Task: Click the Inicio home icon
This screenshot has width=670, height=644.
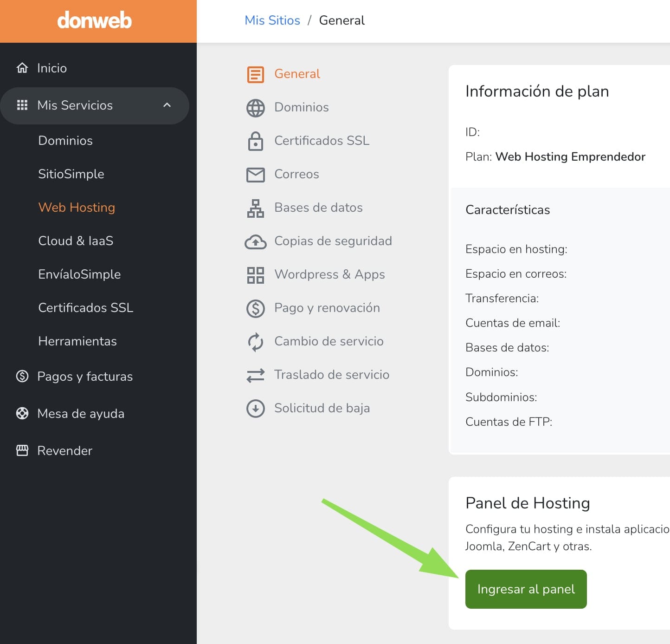Action: [x=22, y=68]
